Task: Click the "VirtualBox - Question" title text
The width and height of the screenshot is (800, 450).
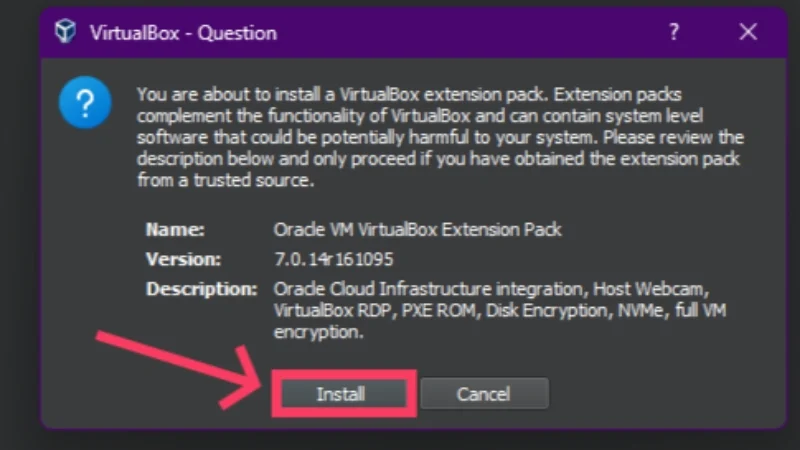Action: [x=183, y=33]
